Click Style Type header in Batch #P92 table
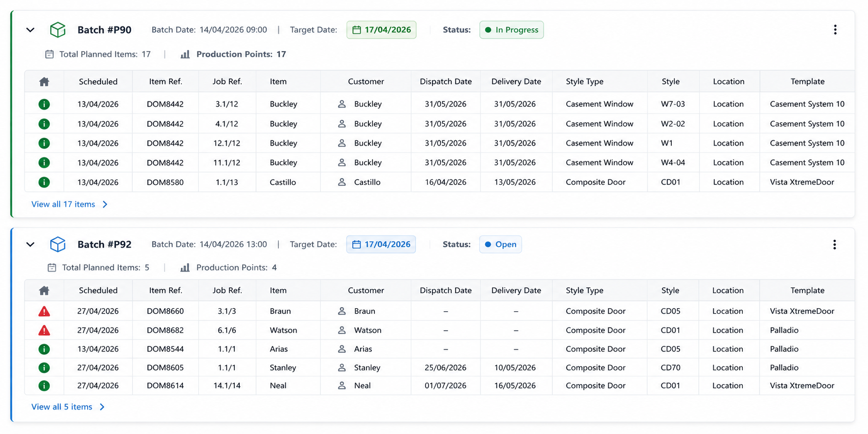 (x=585, y=291)
